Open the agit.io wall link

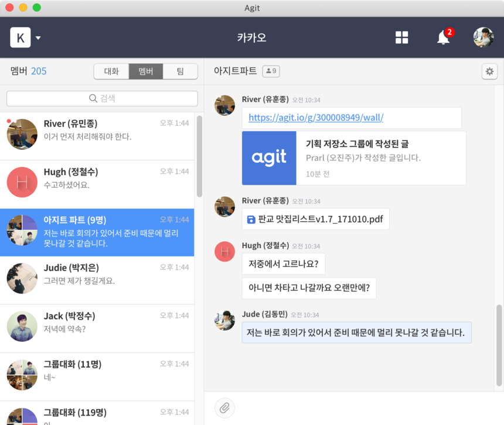316,118
